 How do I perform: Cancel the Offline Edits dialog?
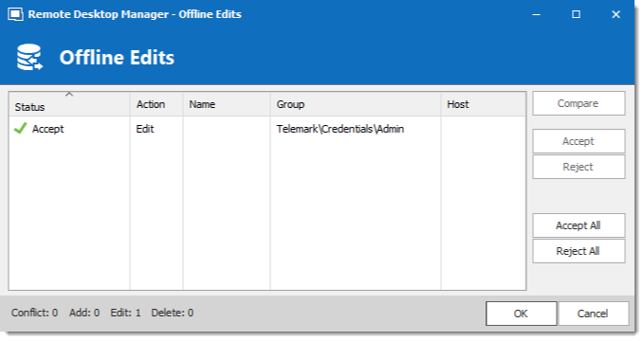click(x=593, y=314)
